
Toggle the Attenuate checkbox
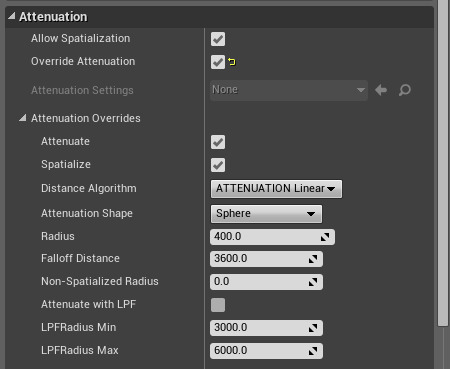point(218,142)
